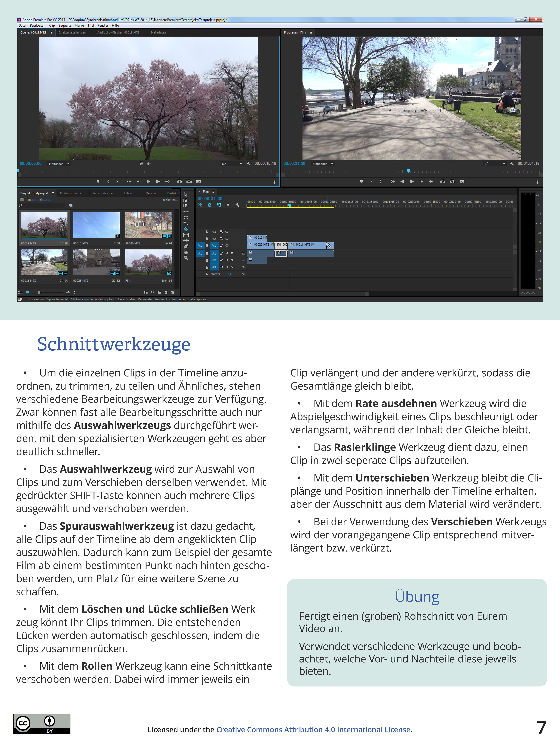This screenshot has width=560, height=747.
Task: Delete selected item with trash icon
Action: click(x=173, y=292)
